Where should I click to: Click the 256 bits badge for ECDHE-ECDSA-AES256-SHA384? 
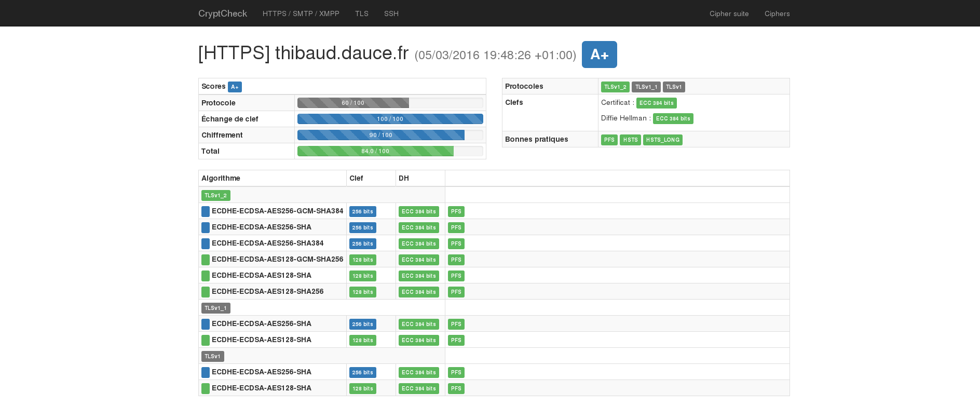[362, 243]
